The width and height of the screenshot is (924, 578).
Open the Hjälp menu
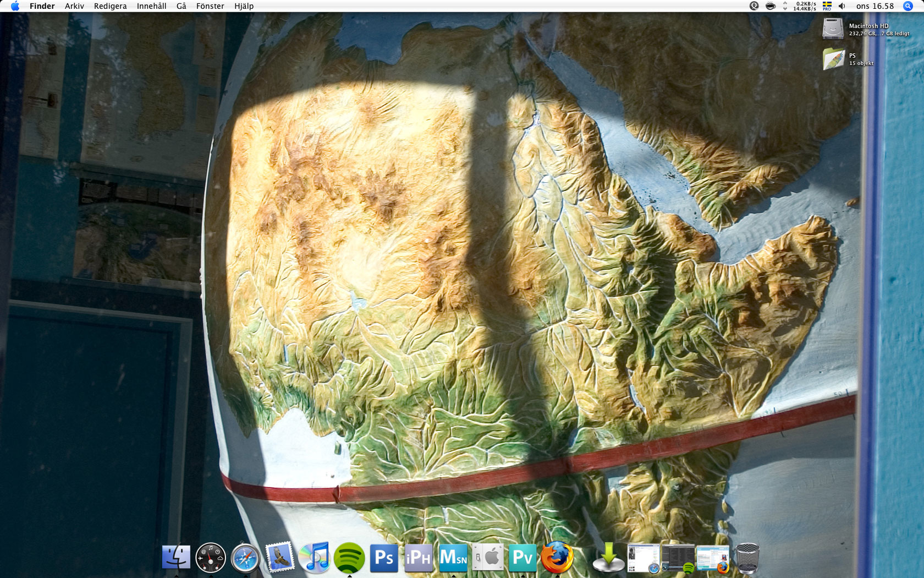coord(244,6)
